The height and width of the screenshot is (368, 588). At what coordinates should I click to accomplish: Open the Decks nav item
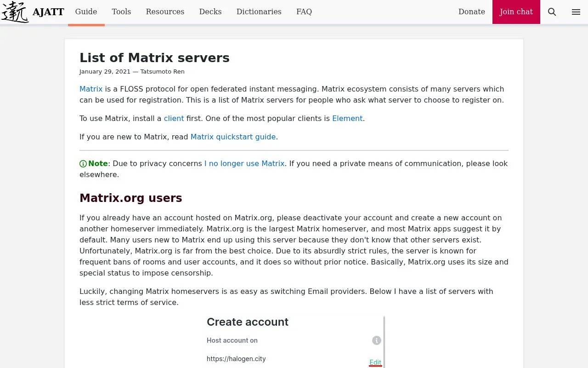210,12
